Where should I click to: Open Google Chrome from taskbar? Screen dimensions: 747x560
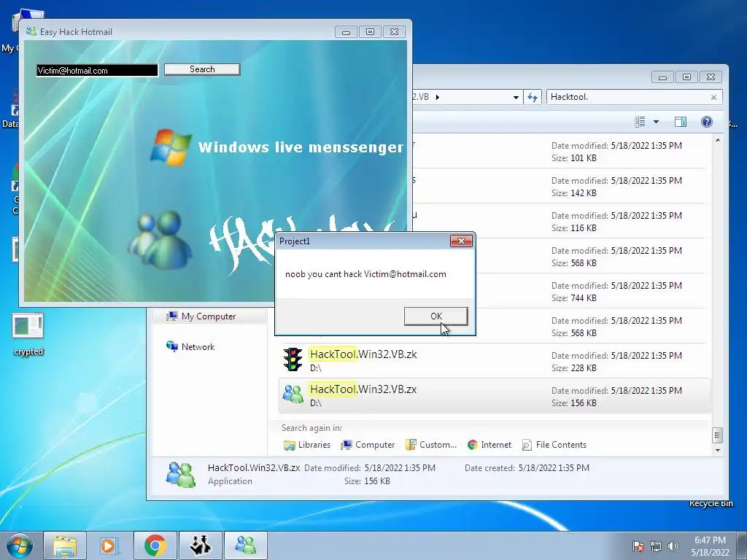click(x=155, y=545)
